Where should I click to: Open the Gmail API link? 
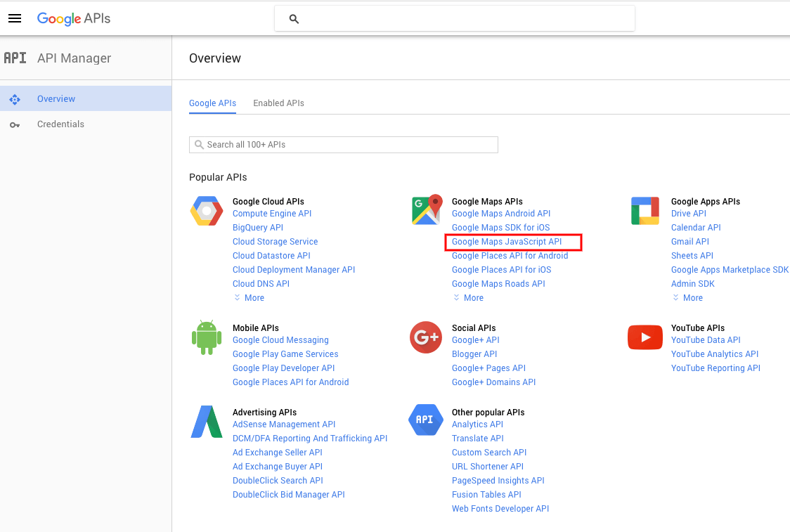[689, 241]
